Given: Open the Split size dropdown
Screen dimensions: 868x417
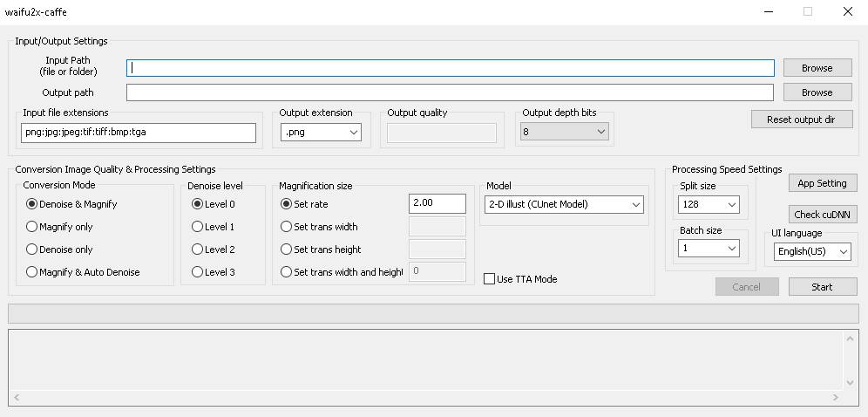Looking at the screenshot, I should (709, 204).
